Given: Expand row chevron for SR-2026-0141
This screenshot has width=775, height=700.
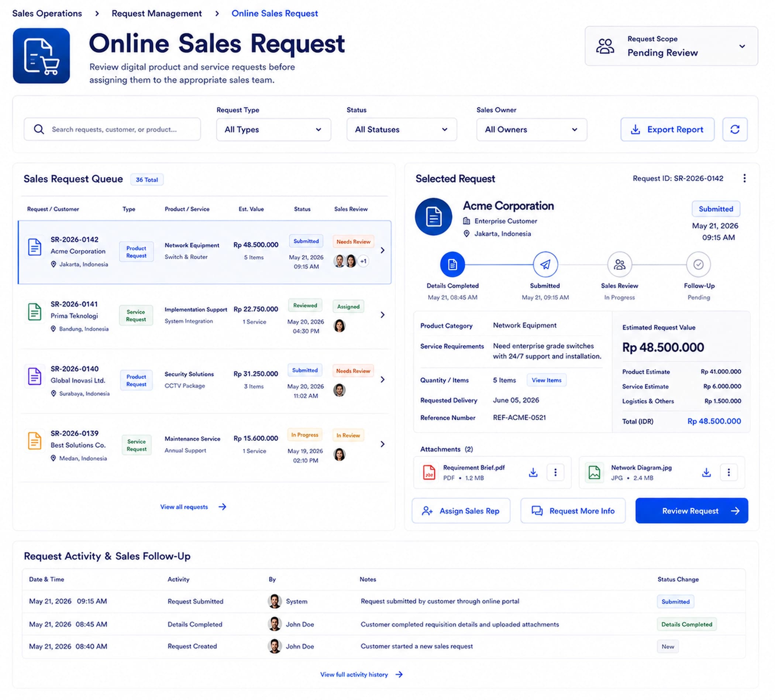Looking at the screenshot, I should coord(382,315).
